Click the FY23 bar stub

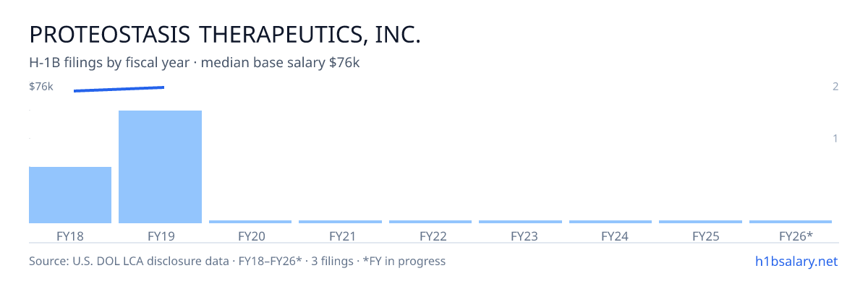[x=520, y=222]
